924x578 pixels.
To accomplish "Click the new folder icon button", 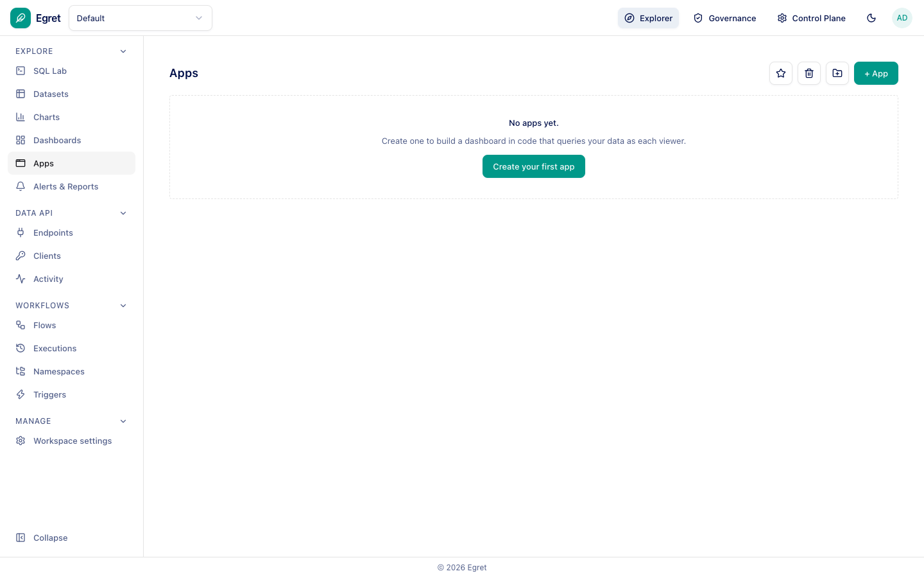I will pyautogui.click(x=837, y=73).
